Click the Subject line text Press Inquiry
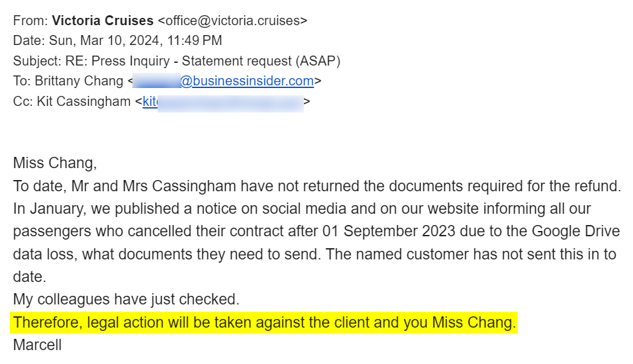The width and height of the screenshot is (633, 364). (130, 61)
